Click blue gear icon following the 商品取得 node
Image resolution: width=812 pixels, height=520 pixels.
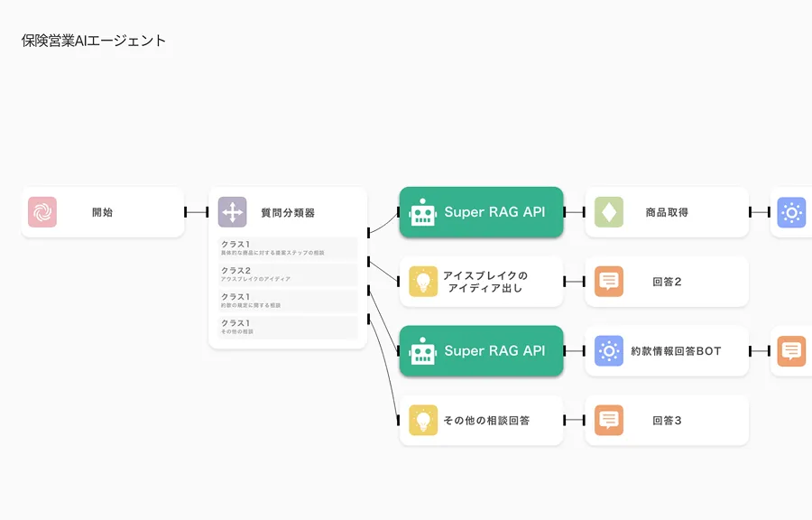point(792,212)
